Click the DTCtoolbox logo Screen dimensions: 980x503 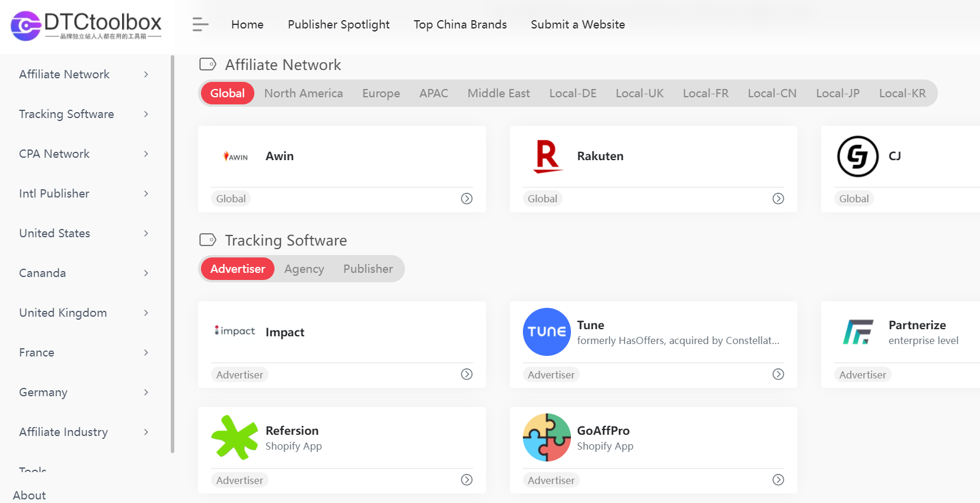click(x=86, y=26)
